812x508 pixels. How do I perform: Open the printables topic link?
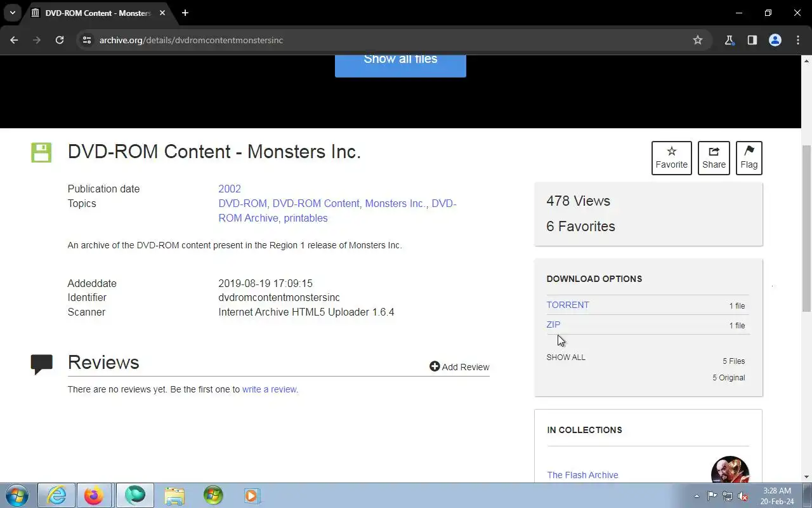coord(306,218)
